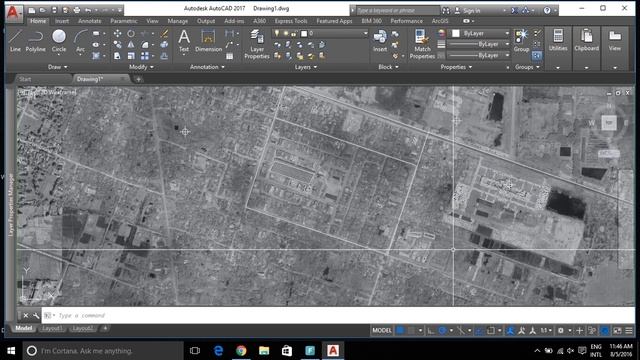Expand the Block panel
The image size is (640, 360).
[388, 67]
